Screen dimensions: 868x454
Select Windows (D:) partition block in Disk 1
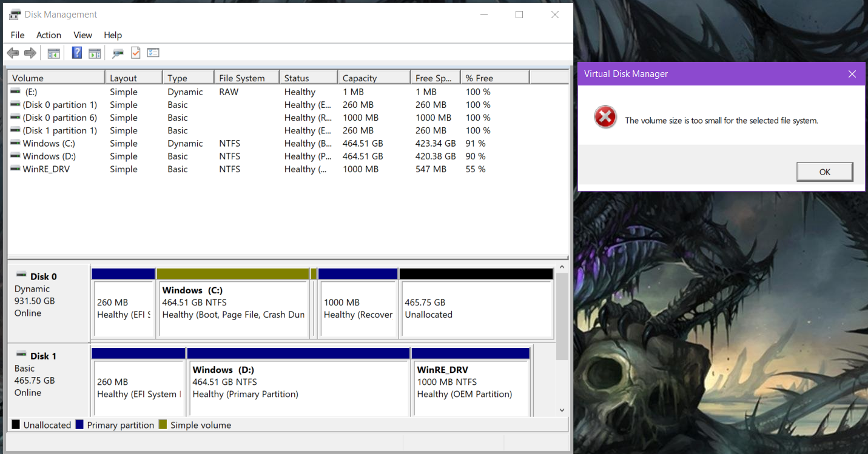298,382
